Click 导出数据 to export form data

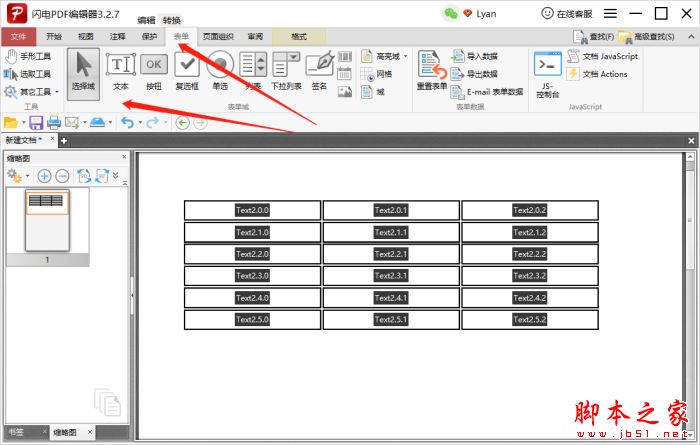pos(474,74)
